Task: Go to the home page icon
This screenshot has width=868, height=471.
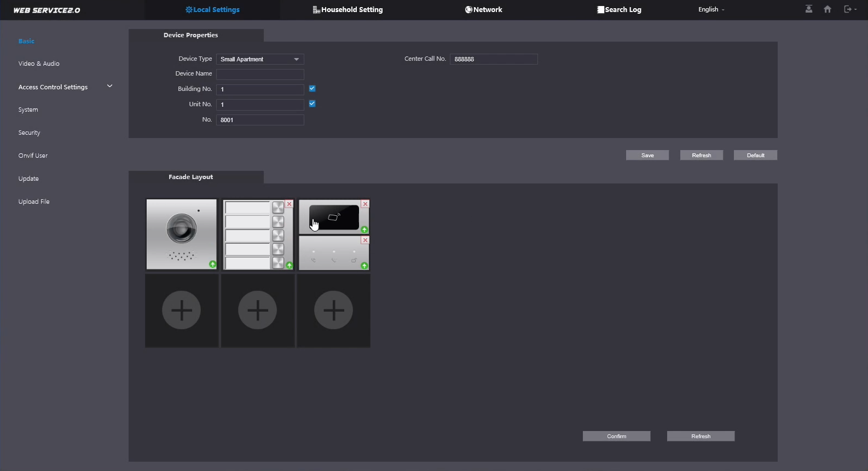Action: point(828,9)
